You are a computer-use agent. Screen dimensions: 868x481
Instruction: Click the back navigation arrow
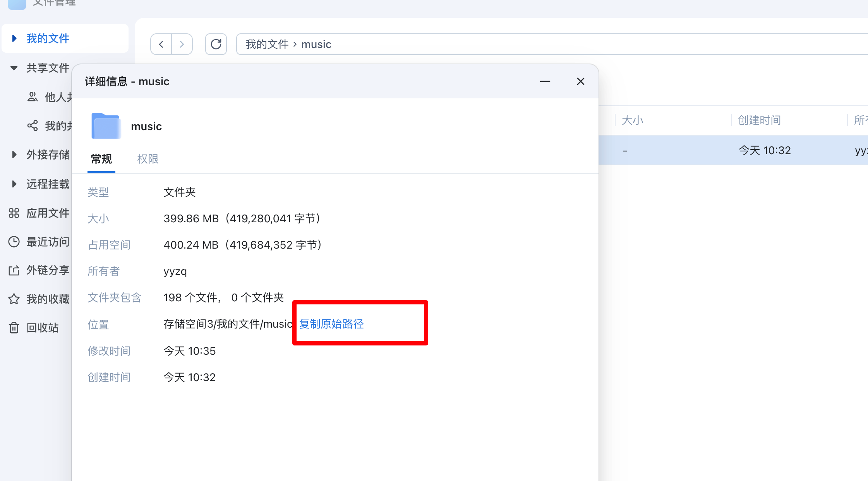click(161, 44)
